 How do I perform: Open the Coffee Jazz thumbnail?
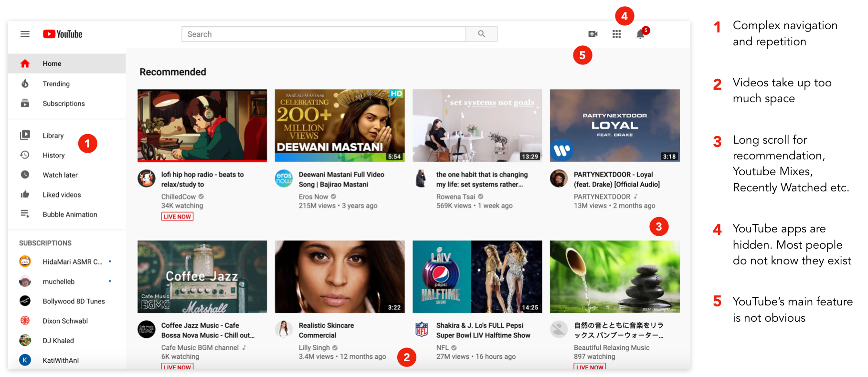202,277
